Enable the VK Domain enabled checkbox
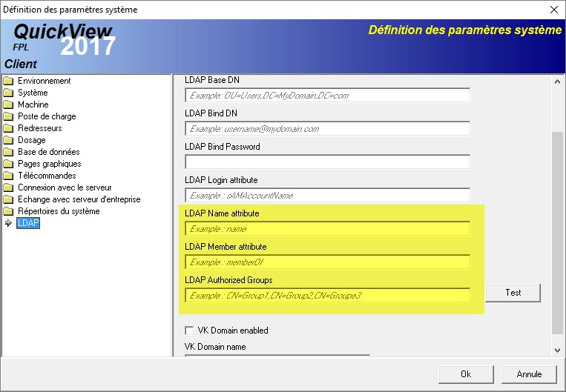The image size is (566, 392). (x=189, y=330)
